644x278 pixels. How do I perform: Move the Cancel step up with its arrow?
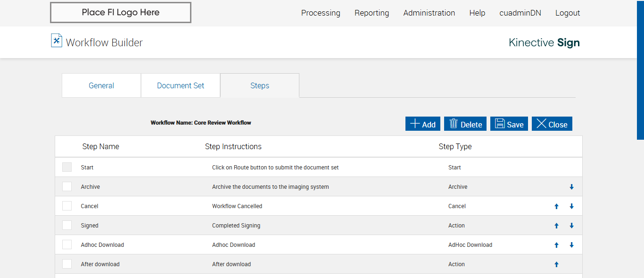click(556, 206)
